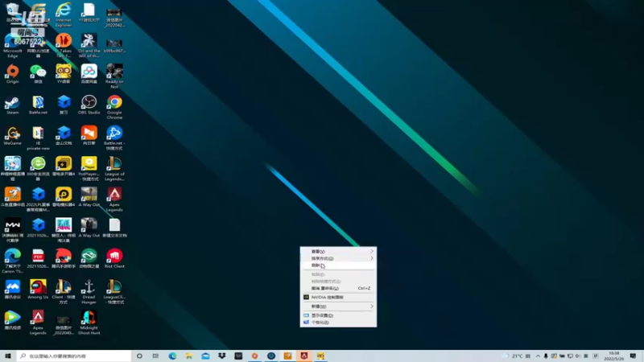Expand the arrow beside 查看(V)

tap(372, 251)
